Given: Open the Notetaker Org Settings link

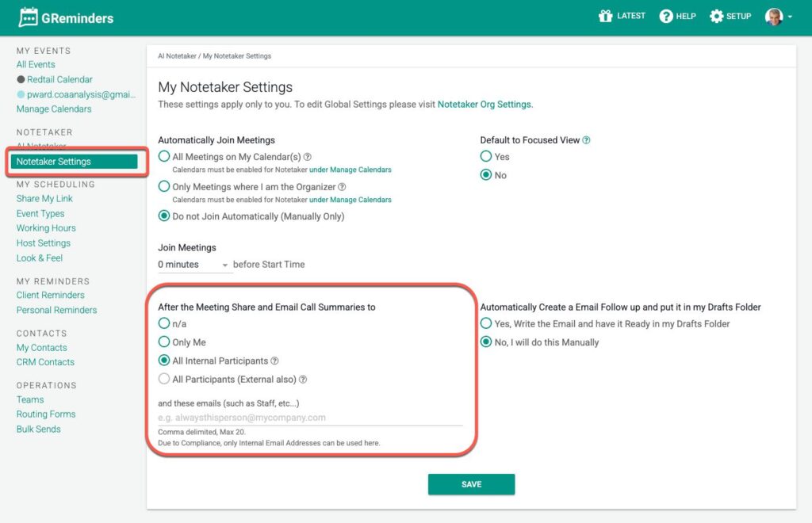Looking at the screenshot, I should (x=484, y=104).
